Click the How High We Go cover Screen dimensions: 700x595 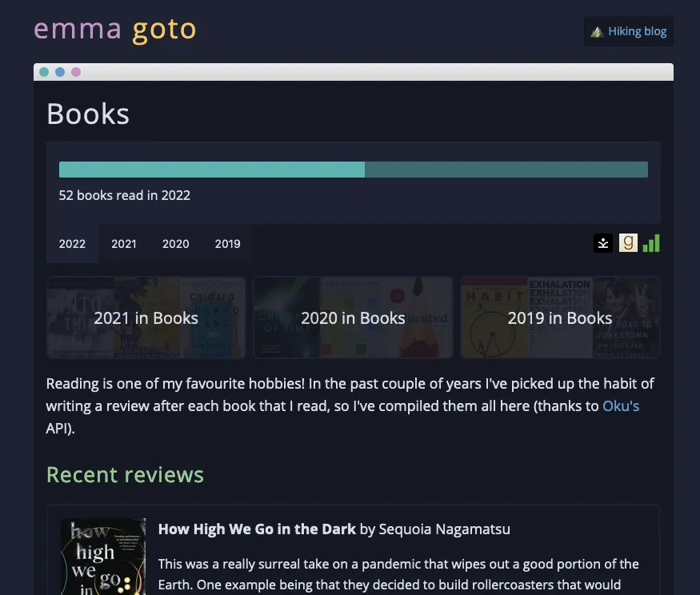102,556
